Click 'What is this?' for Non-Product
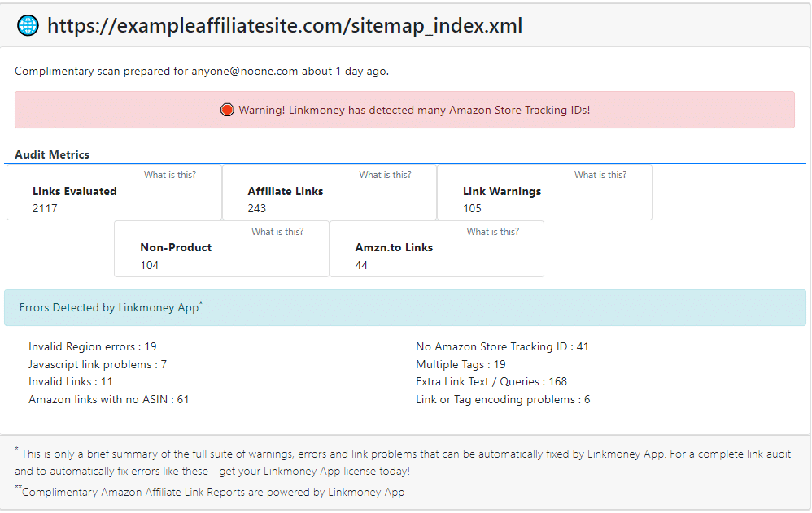The width and height of the screenshot is (812, 513). tap(277, 232)
